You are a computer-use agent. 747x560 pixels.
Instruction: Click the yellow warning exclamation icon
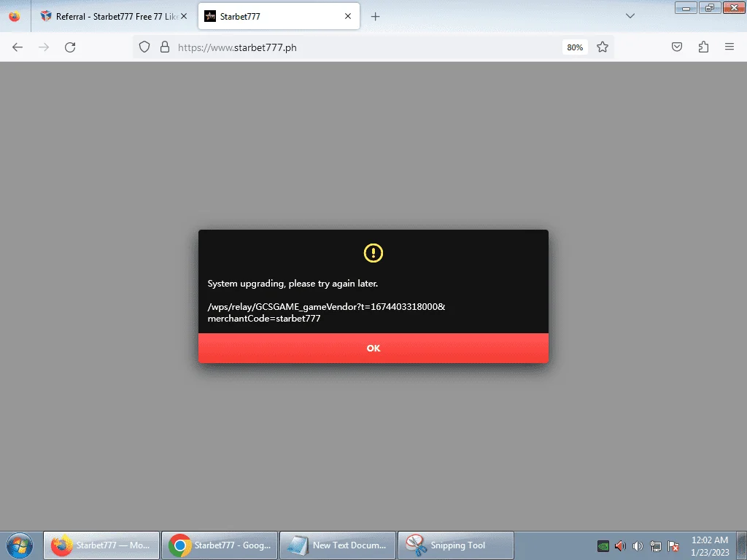(x=373, y=253)
